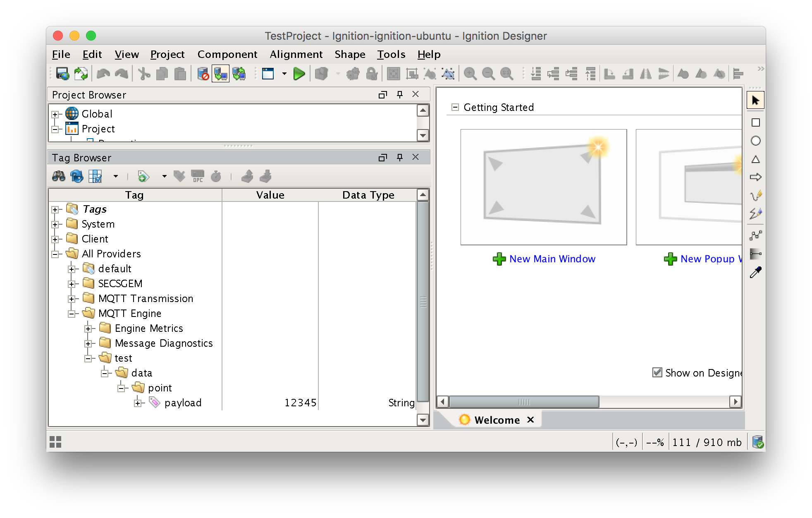The width and height of the screenshot is (812, 518).
Task: Open the New Tag dropdown arrow
Action: tap(164, 177)
